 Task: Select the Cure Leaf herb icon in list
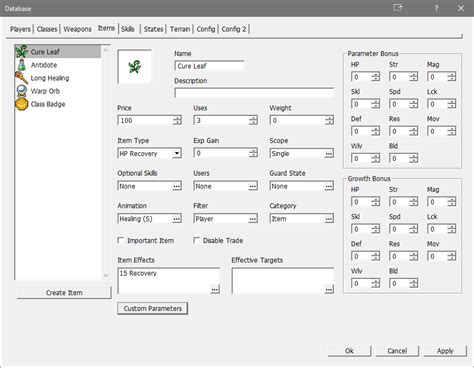point(22,52)
